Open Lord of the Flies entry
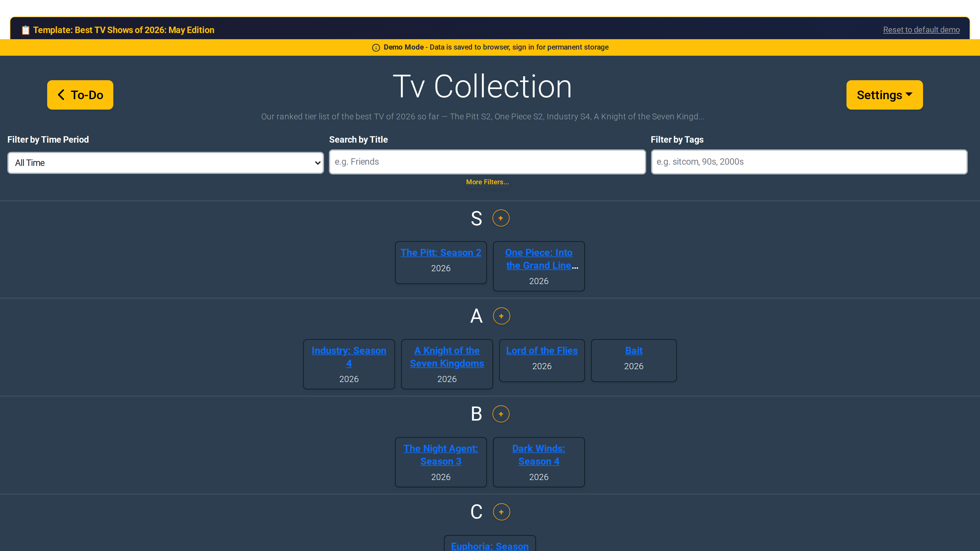Screen dimensions: 980x551 pos(542,350)
